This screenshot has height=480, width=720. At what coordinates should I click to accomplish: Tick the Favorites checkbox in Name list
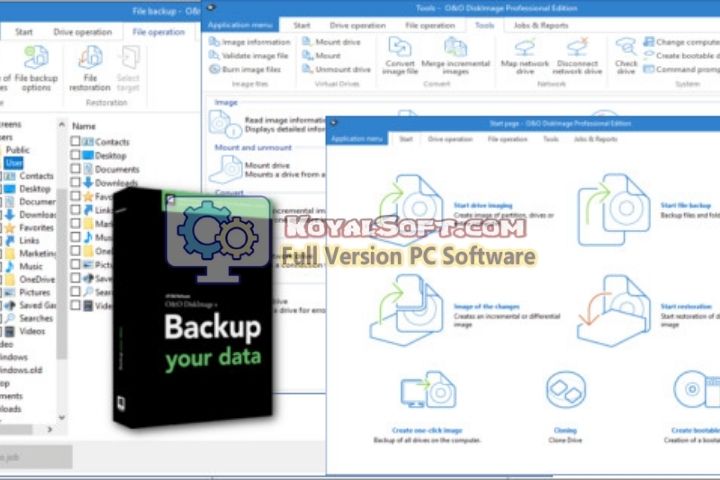[x=76, y=196]
